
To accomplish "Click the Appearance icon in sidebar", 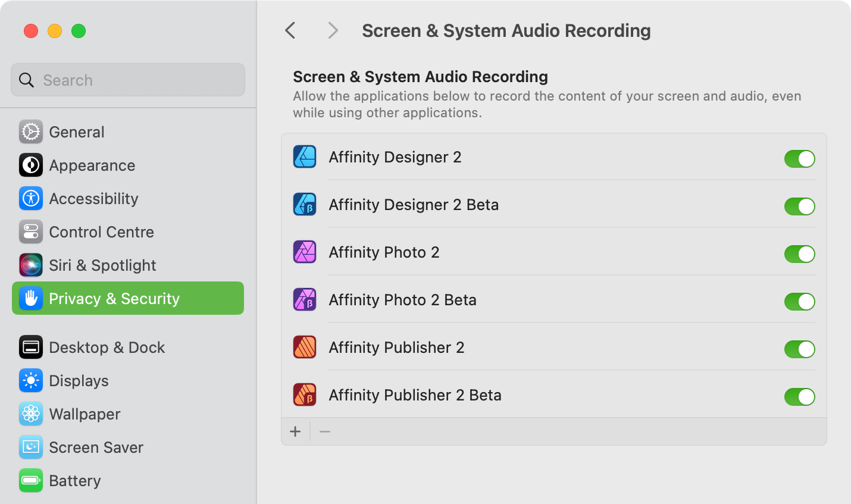I will coord(31,165).
